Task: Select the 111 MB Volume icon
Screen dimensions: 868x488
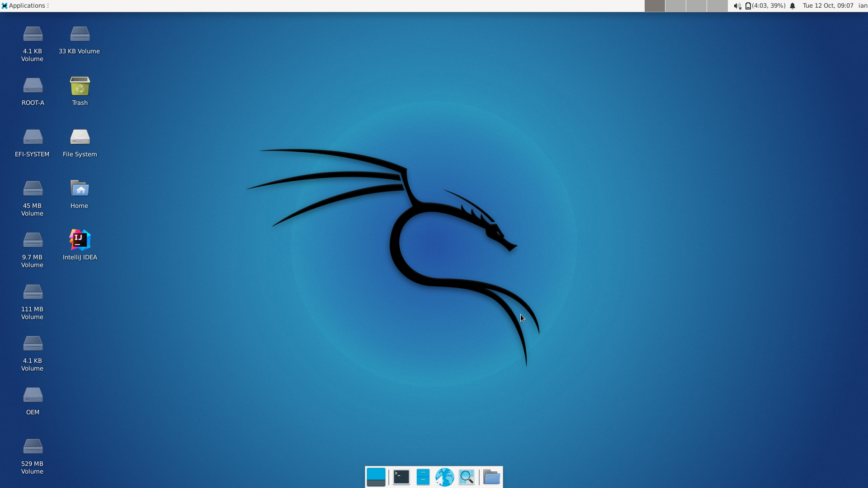Action: pos(33,301)
